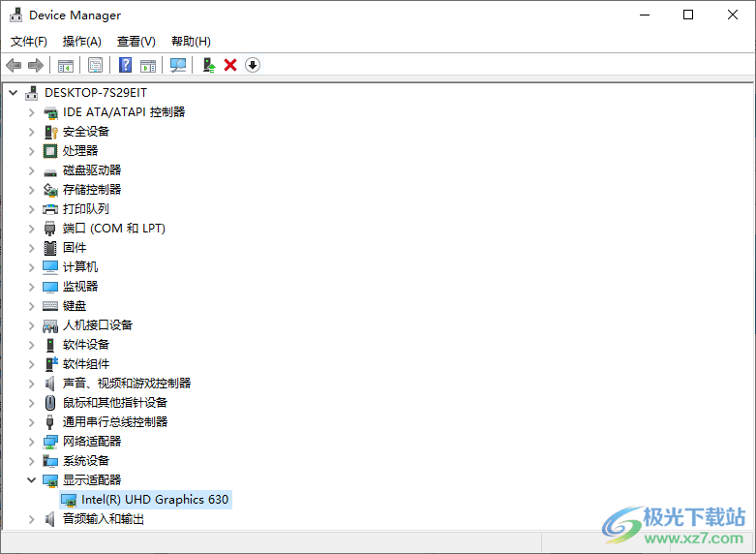Image resolution: width=756 pixels, height=554 pixels.
Task: Expand the 声音、视频和游戏控制器 category
Action: click(x=31, y=384)
